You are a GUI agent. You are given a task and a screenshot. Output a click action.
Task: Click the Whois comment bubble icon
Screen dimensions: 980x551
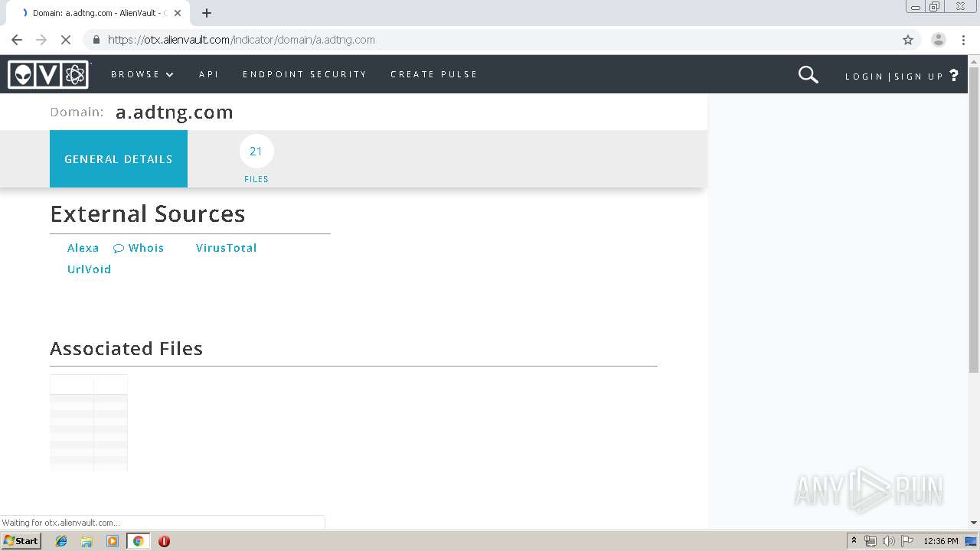pos(119,249)
